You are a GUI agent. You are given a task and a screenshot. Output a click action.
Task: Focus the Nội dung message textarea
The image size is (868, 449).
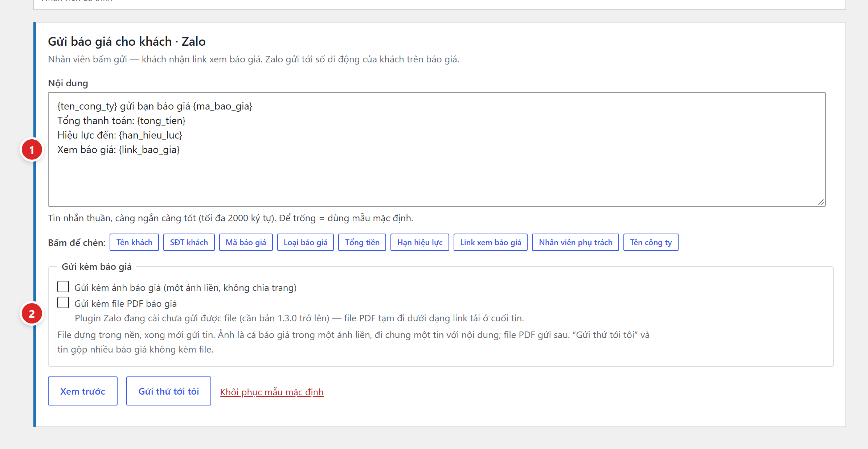coord(437,149)
